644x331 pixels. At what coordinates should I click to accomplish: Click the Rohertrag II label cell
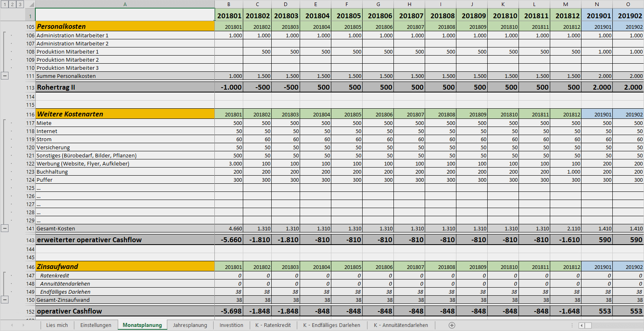point(125,87)
